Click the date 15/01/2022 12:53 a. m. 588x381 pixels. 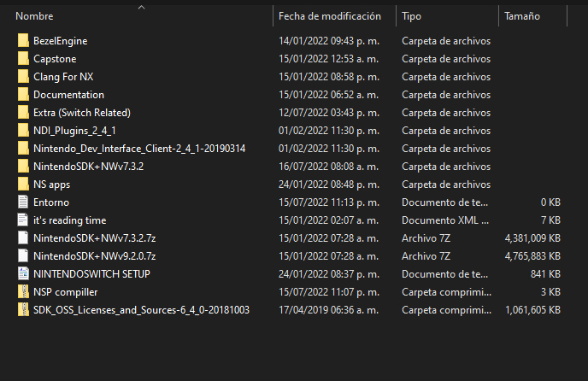click(328, 59)
